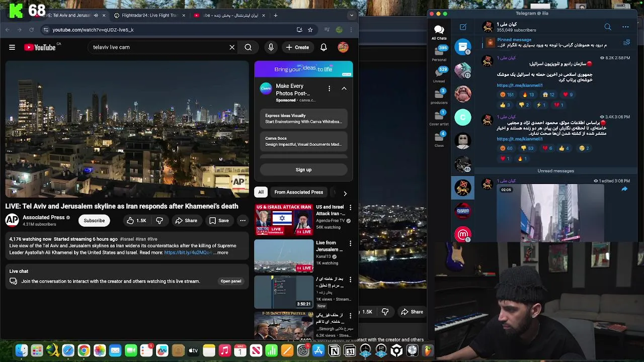Open Safari from the Dock
Screen dimensions: 644x362
[x=68, y=350]
